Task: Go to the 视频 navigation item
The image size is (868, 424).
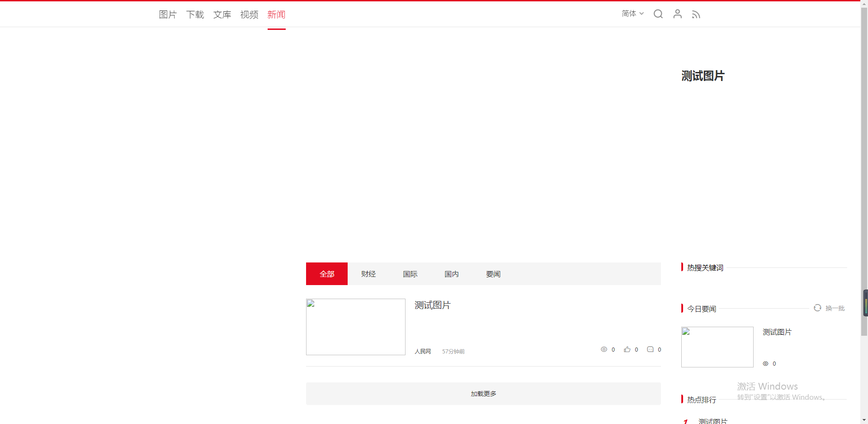Action: 249,14
